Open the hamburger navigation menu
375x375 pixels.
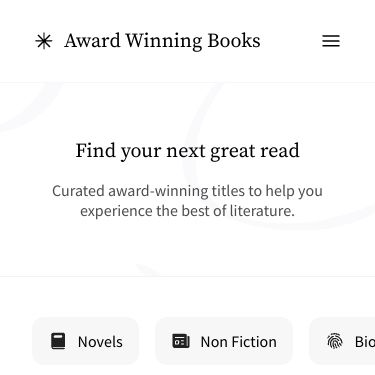coord(331,41)
